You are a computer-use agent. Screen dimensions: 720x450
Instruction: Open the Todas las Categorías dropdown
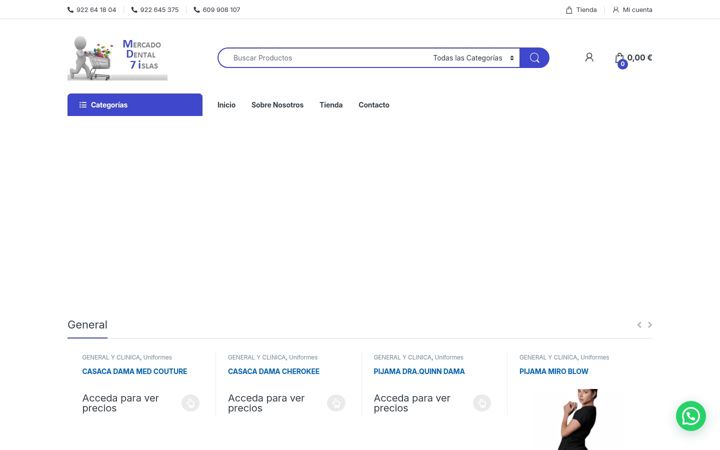tap(473, 58)
